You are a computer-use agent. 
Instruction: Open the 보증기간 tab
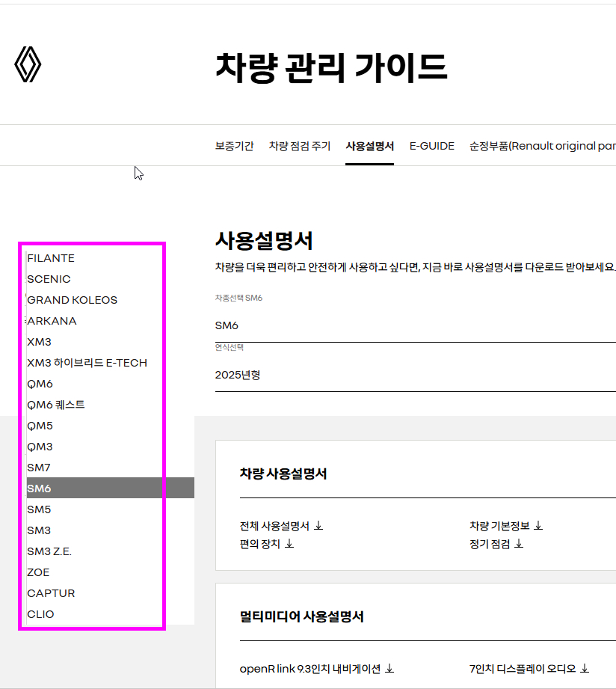[235, 146]
